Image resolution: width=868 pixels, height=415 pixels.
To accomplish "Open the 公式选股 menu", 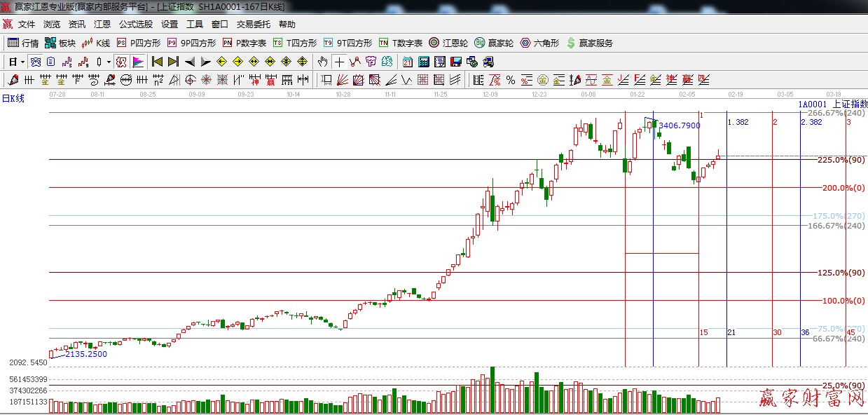I will tap(135, 24).
